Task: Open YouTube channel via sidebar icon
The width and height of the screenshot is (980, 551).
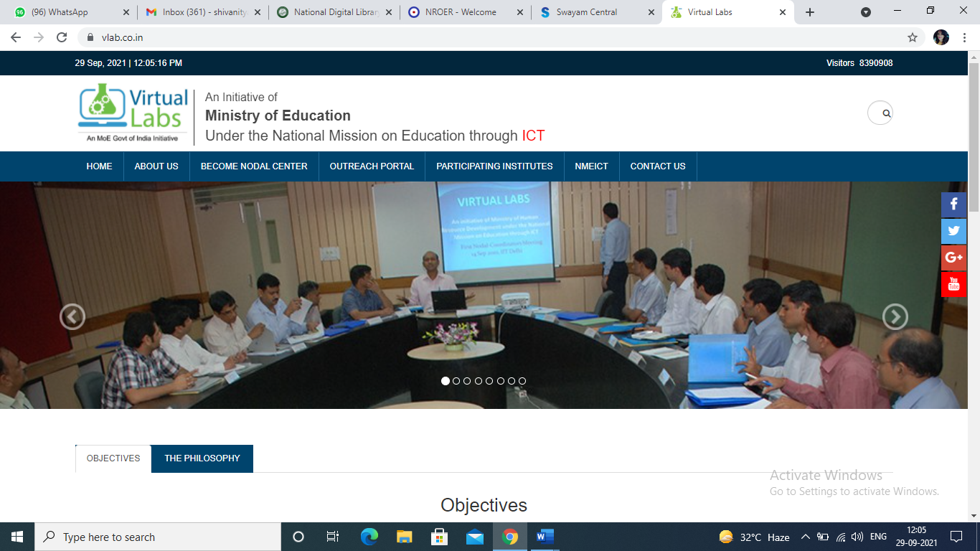Action: point(953,284)
